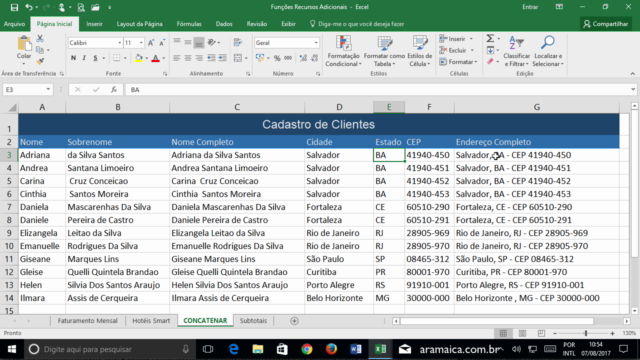Pick the yellow fill color swatch
The width and height of the screenshot is (640, 360).
pos(139,58)
